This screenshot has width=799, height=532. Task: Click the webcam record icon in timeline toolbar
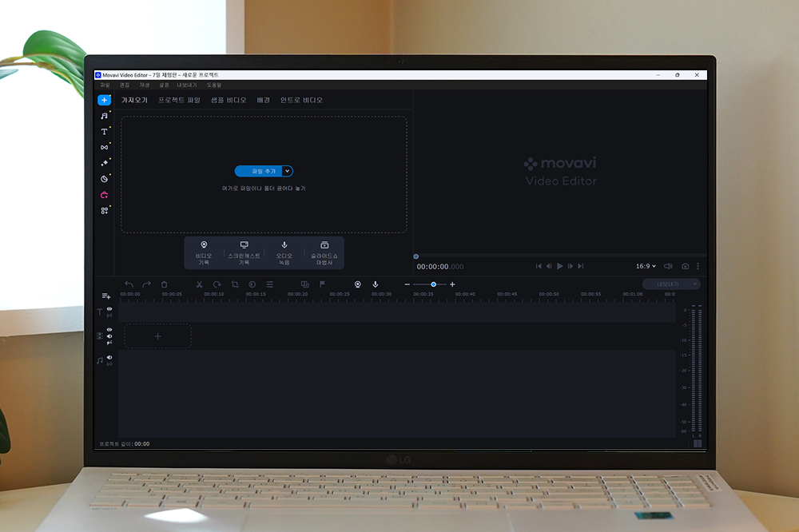(358, 284)
